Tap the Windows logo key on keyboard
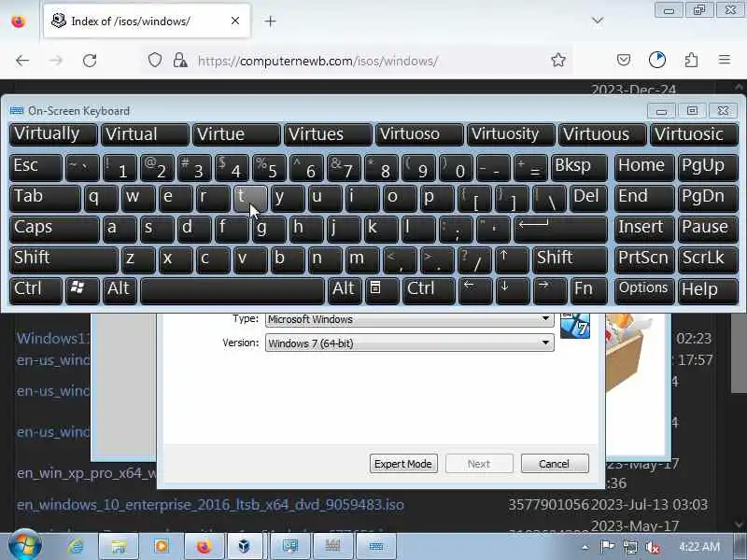This screenshot has height=560, width=747. click(x=82, y=291)
